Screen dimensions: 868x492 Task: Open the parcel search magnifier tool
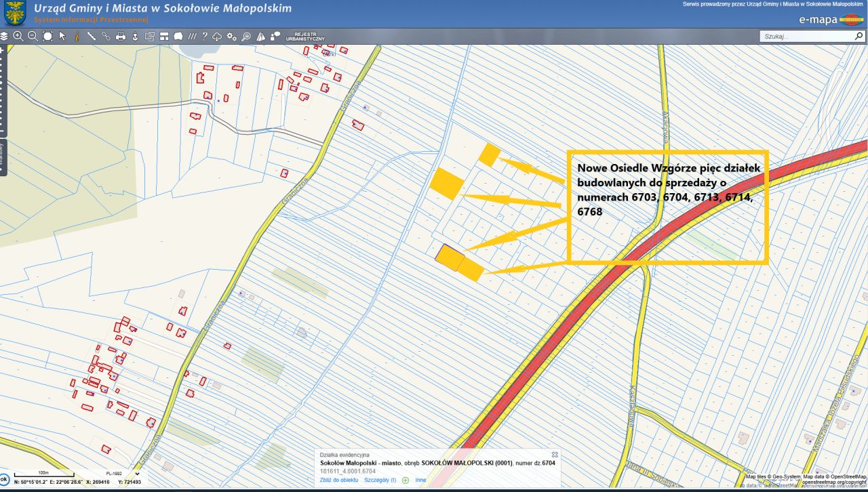246,36
